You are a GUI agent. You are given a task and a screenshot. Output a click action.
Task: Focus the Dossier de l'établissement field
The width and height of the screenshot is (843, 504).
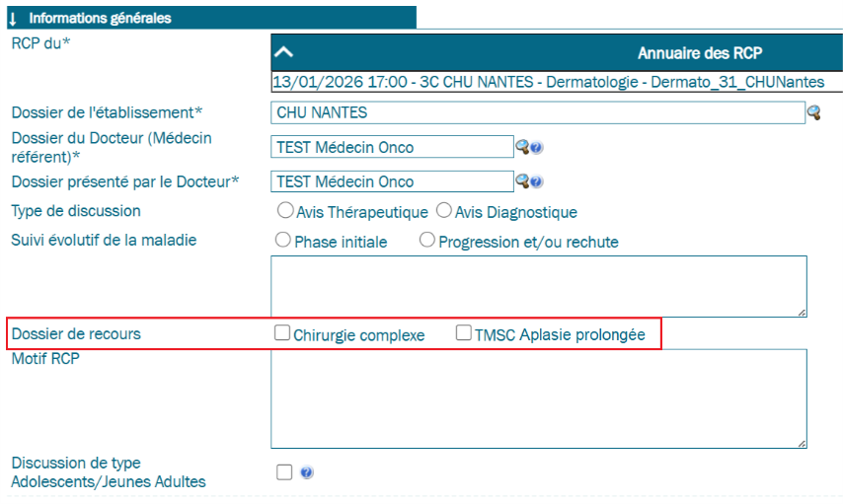(538, 112)
